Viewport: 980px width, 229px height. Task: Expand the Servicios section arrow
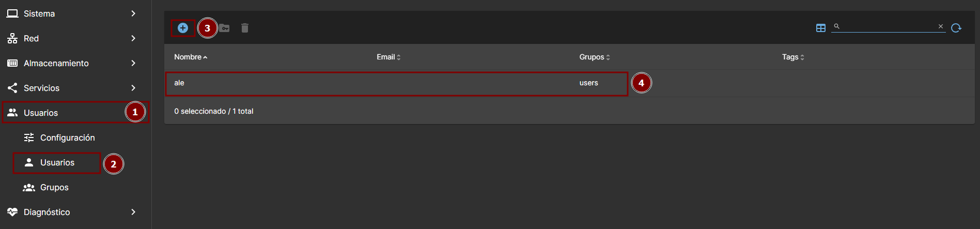[x=133, y=88]
